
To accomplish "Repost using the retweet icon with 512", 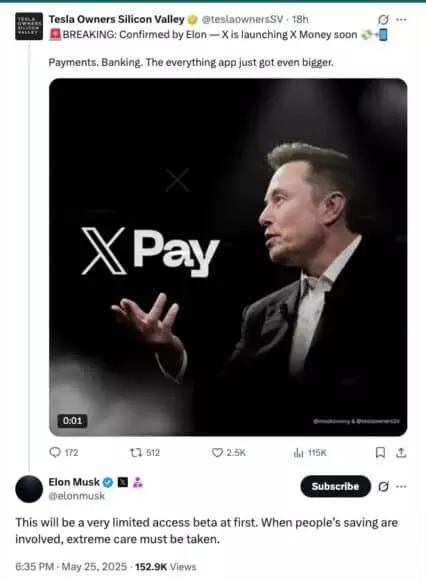I will click(x=135, y=452).
